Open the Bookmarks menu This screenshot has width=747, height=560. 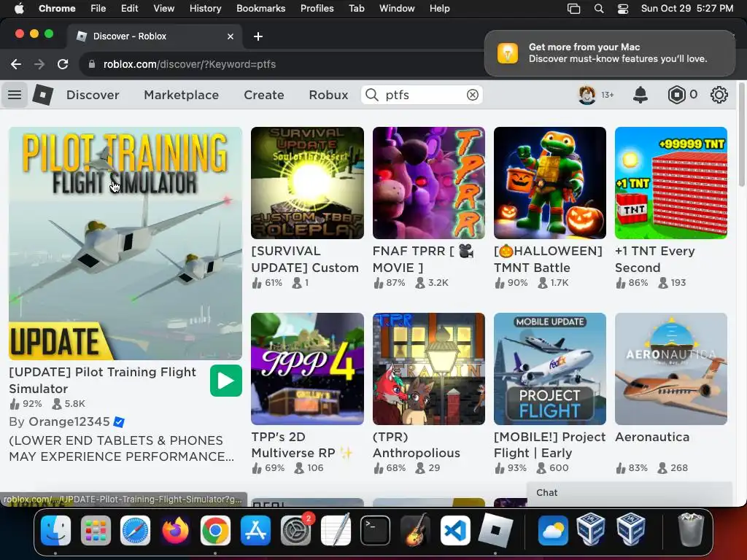(x=260, y=9)
